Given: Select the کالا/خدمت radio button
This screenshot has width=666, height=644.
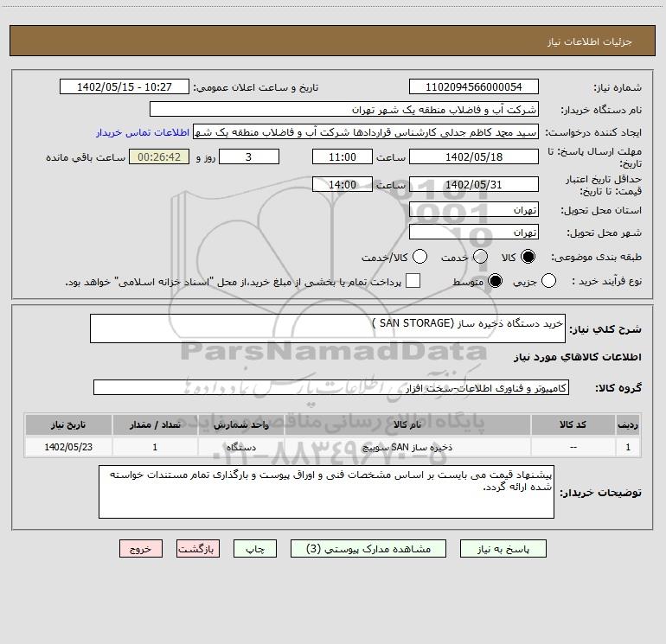Looking at the screenshot, I should tap(419, 257).
